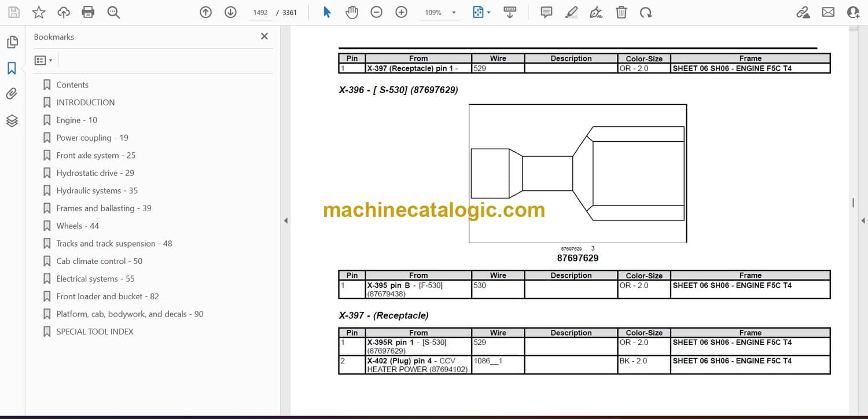Delete with the trash can icon
Viewport: 868px width, 419px height.
[621, 12]
